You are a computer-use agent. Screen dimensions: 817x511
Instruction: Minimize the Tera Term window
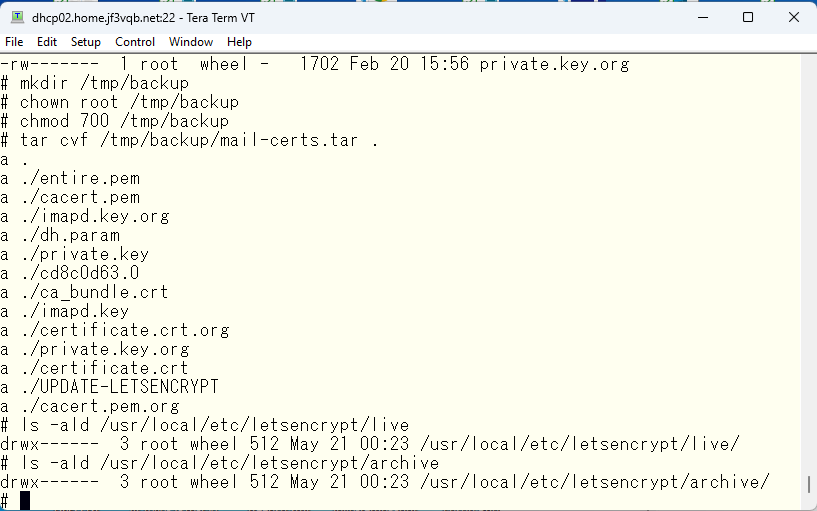703,17
